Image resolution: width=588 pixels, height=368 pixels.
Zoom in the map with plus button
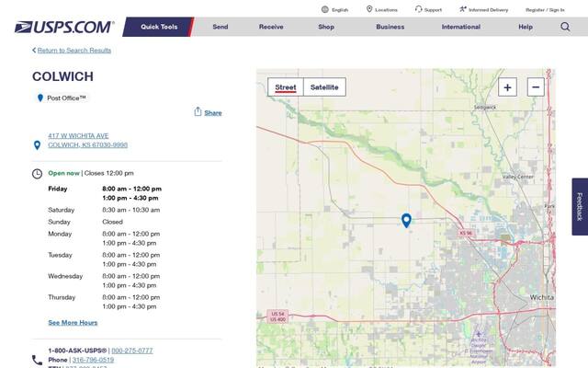pos(507,87)
